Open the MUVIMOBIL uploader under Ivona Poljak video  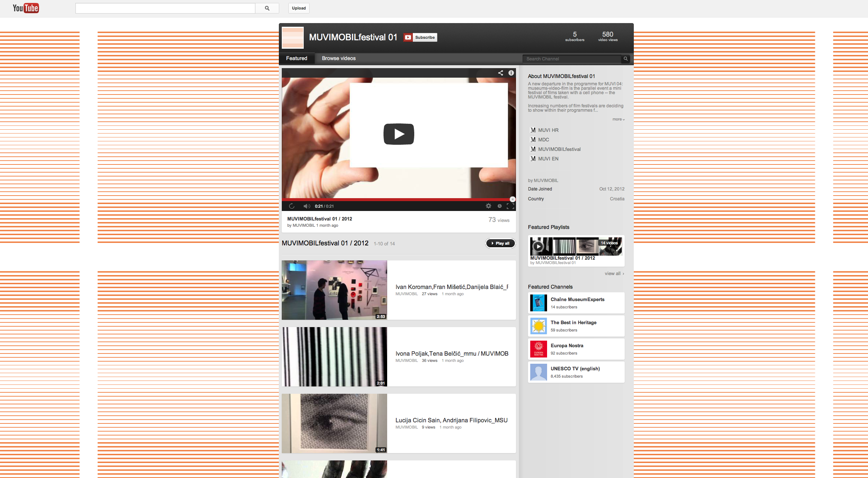pyautogui.click(x=407, y=360)
